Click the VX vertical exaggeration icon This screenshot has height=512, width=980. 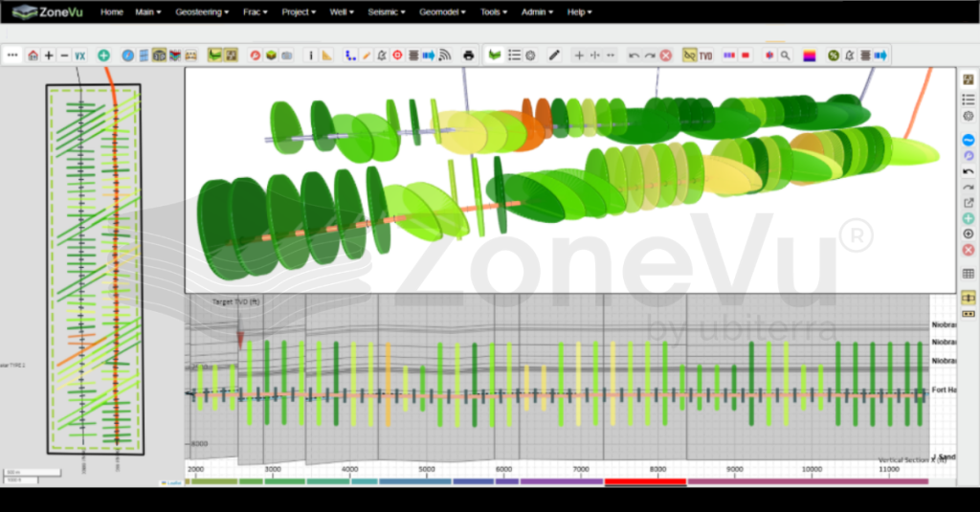click(80, 56)
